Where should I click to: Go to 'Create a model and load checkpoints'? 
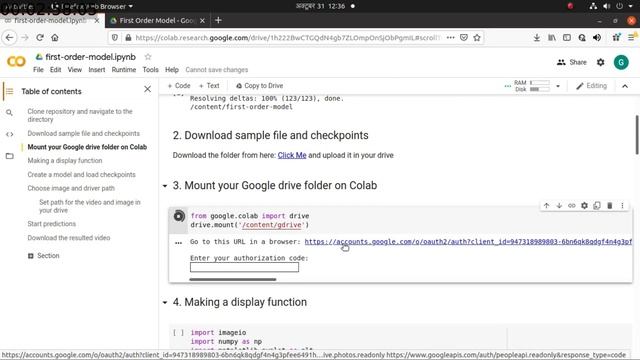(x=81, y=174)
